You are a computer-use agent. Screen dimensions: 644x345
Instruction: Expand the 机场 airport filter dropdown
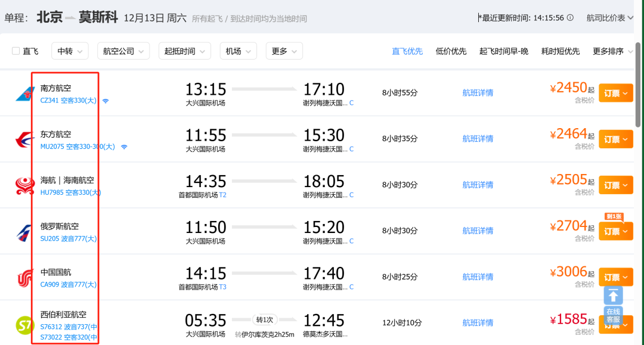pos(238,51)
